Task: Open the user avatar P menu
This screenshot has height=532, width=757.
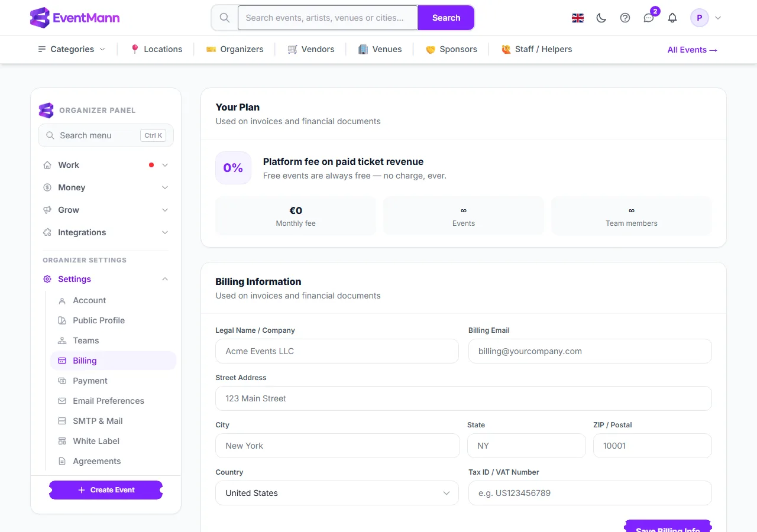Action: point(706,18)
